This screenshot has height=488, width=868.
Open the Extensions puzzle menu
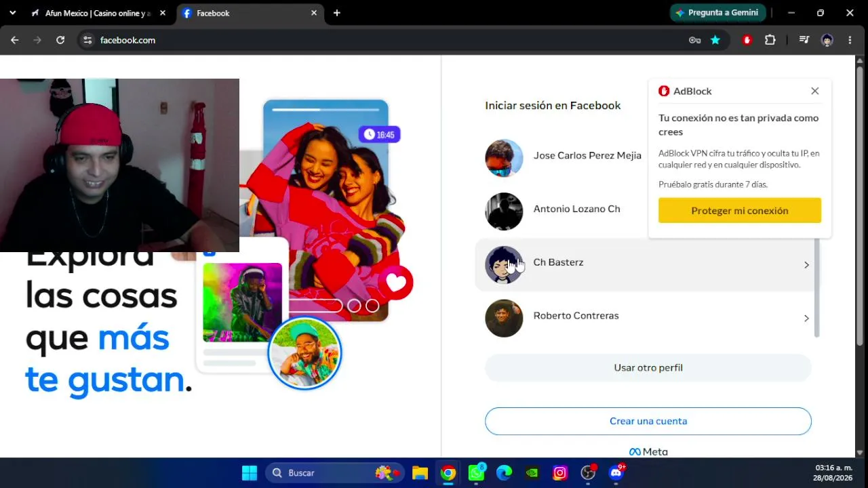(770, 40)
